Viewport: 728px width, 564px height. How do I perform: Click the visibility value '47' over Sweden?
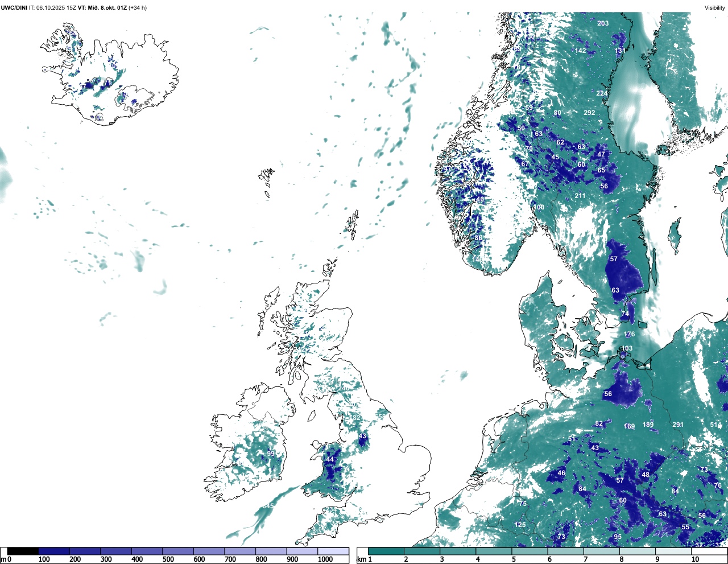click(601, 154)
